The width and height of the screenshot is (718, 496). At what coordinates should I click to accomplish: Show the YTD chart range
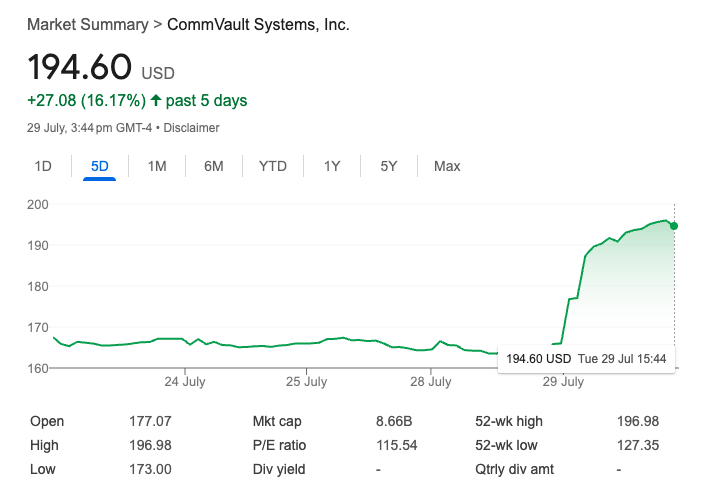click(x=272, y=166)
